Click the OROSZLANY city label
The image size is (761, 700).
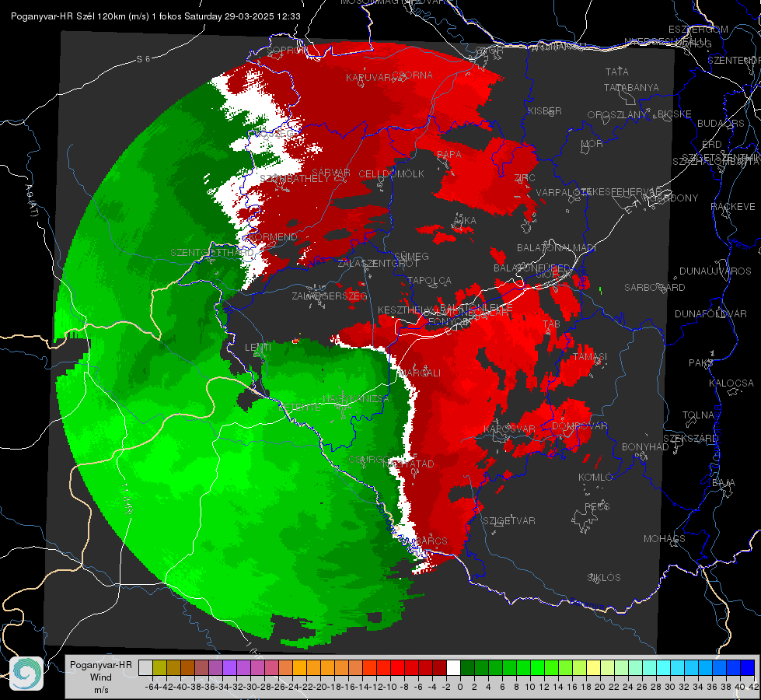pos(617,115)
